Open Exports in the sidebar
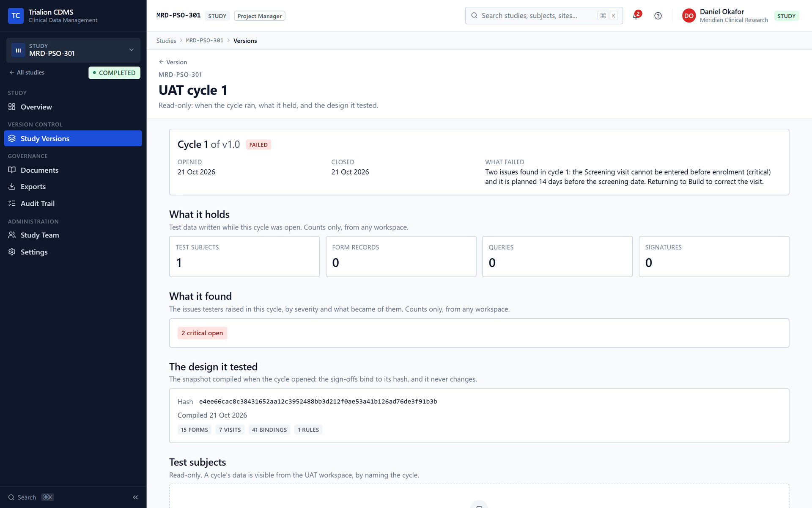 (73, 187)
